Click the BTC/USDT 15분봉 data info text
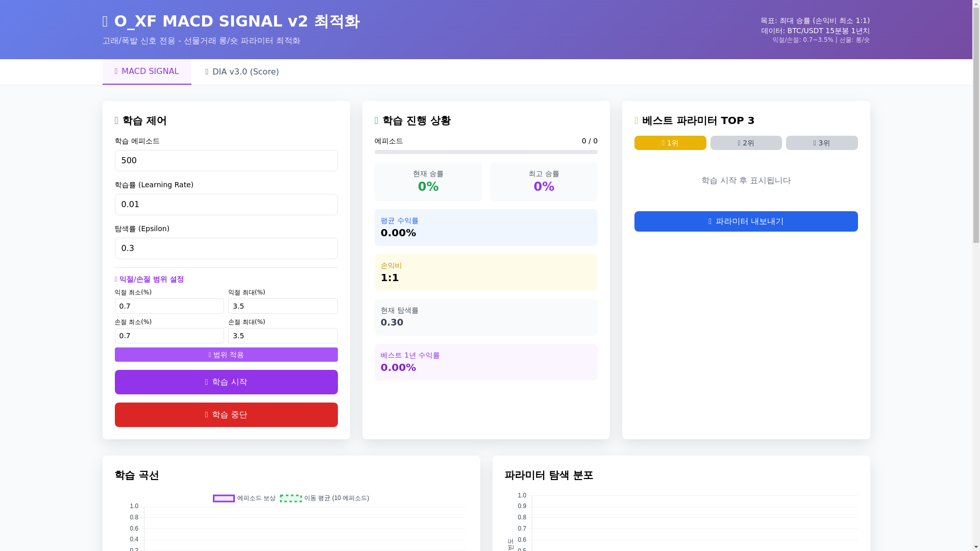This screenshot has width=980, height=551. (x=815, y=31)
